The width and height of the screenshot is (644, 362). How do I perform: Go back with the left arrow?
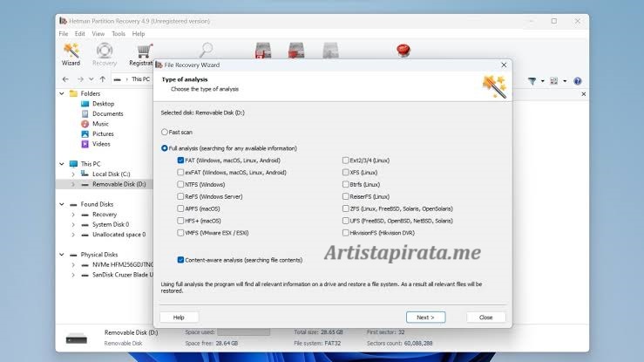click(x=65, y=79)
